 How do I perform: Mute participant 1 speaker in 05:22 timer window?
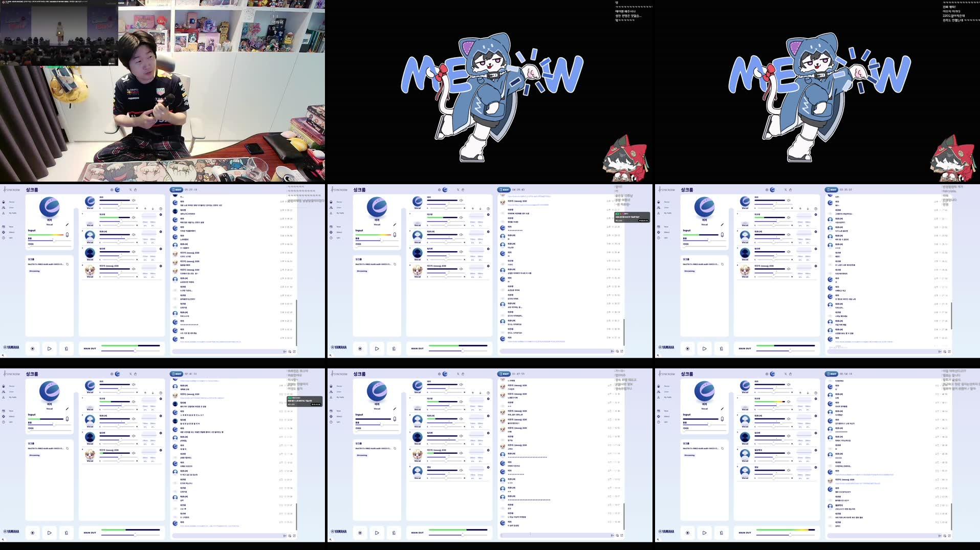point(134,217)
